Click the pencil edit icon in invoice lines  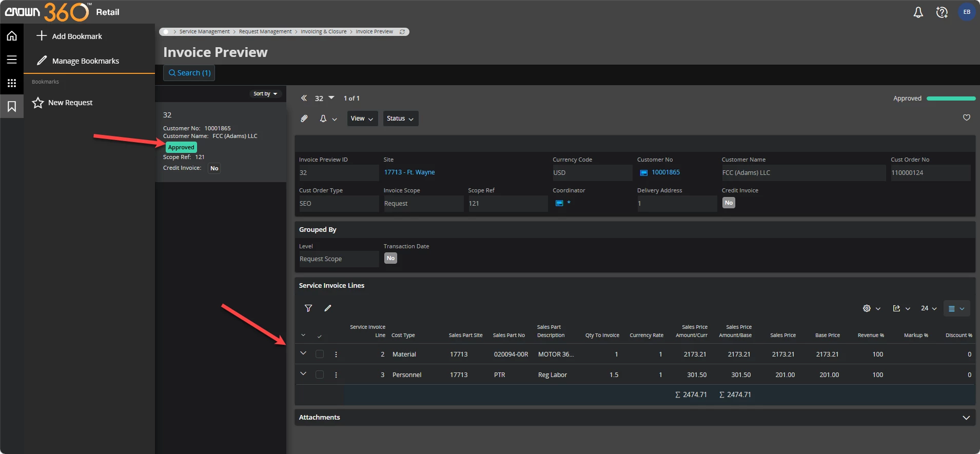point(328,308)
